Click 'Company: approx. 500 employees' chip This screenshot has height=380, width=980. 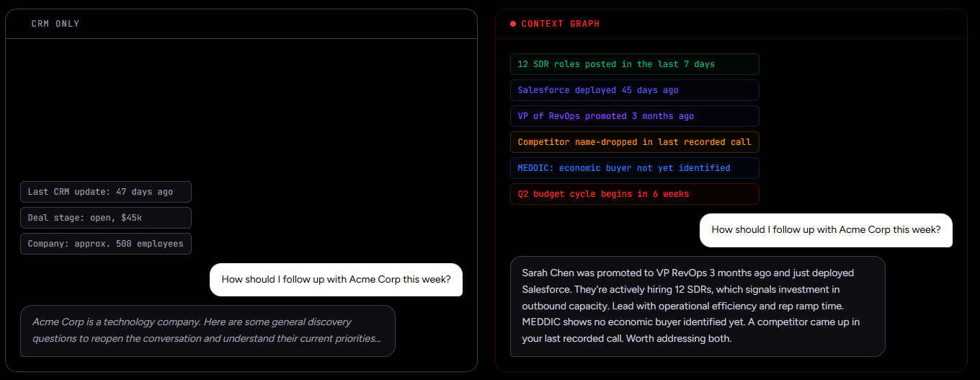pyautogui.click(x=106, y=244)
